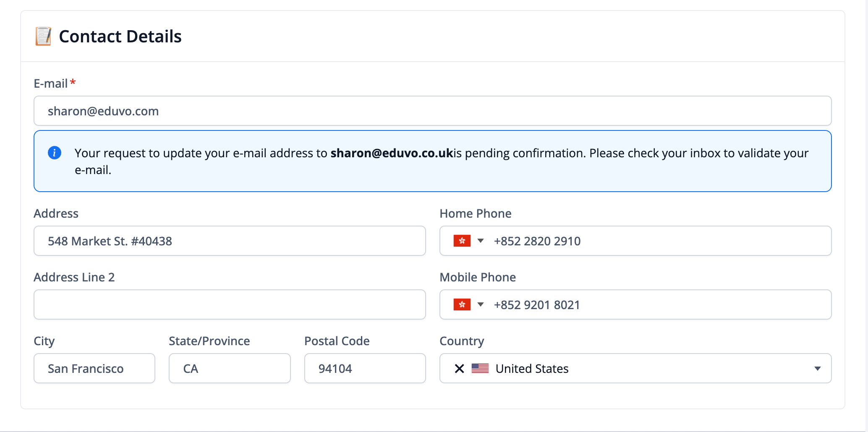
Task: Open Mobile Phone country code dropdown arrow
Action: (481, 304)
